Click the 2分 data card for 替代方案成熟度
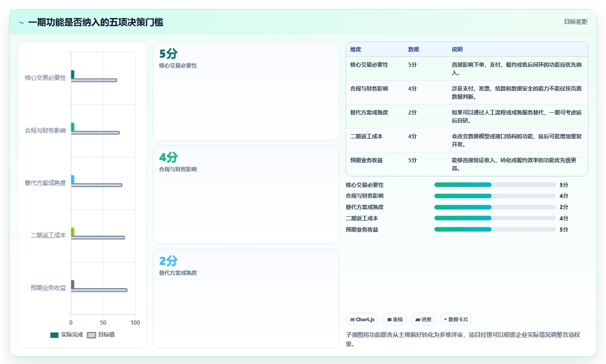The image size is (606, 364). (246, 298)
